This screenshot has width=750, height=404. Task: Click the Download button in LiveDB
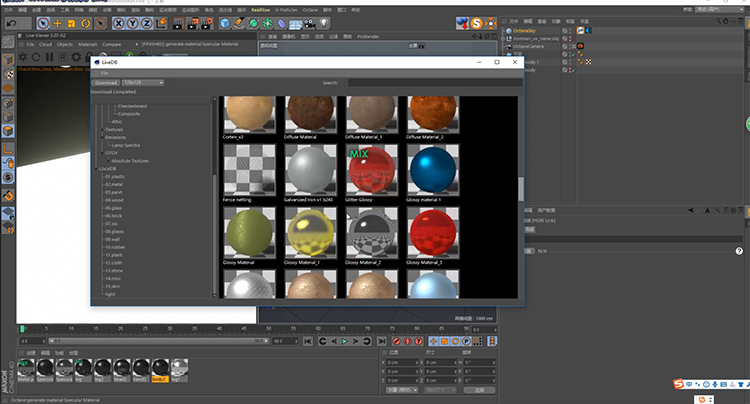tap(106, 83)
